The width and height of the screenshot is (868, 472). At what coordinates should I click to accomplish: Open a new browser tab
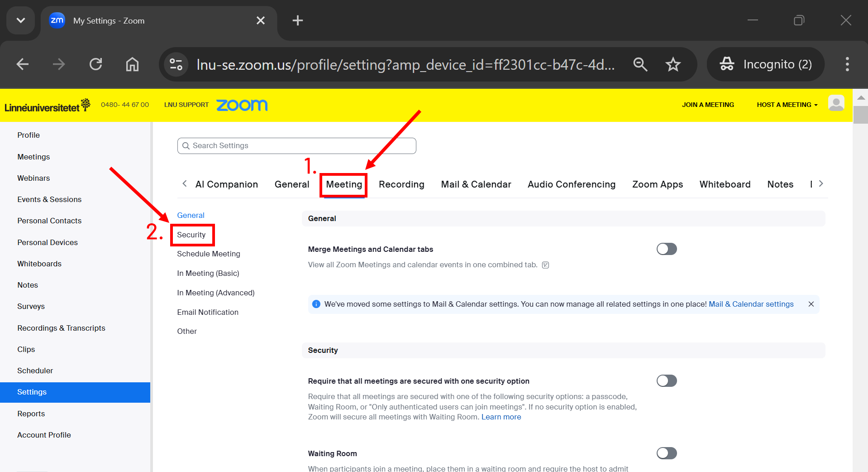pyautogui.click(x=298, y=20)
